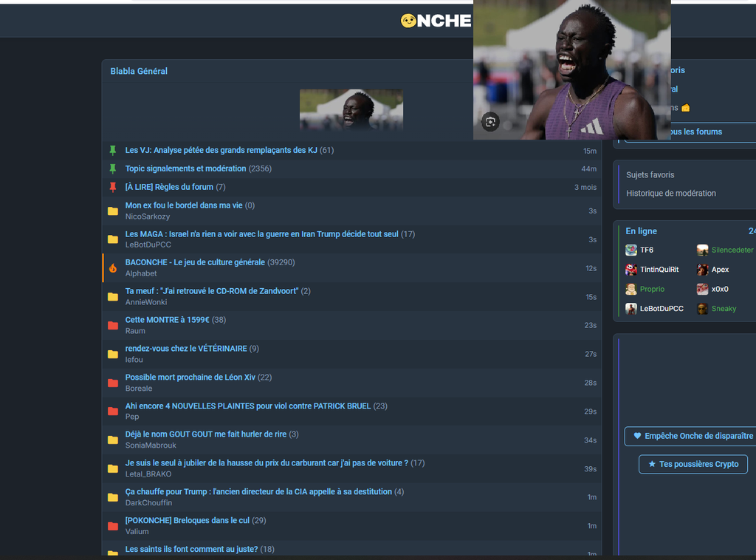Click TF6 user avatar
Screen dimensions: 756x560
(x=631, y=250)
